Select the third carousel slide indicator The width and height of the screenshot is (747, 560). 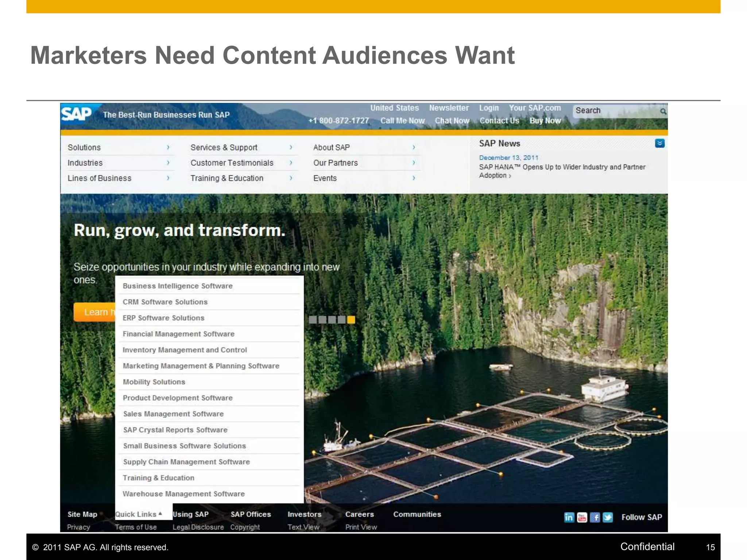[x=332, y=320]
